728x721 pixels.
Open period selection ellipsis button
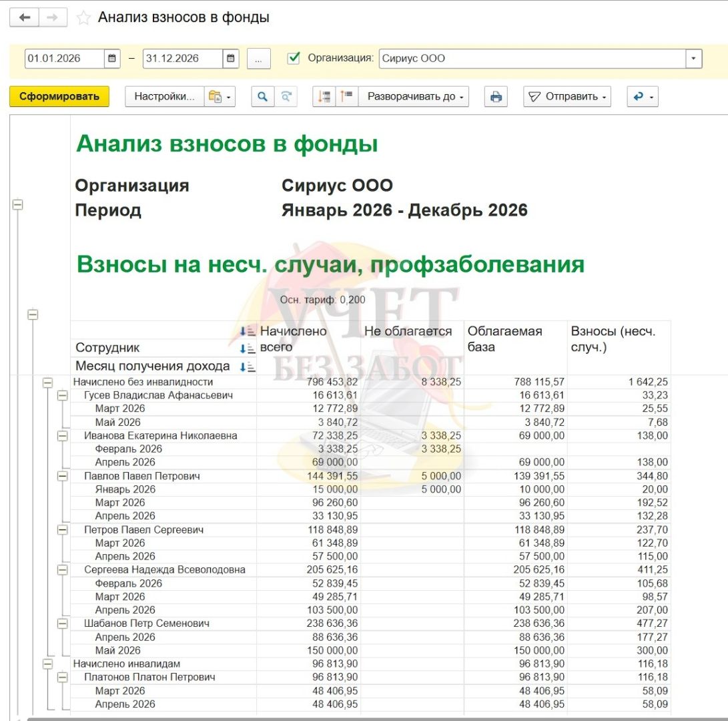point(259,59)
